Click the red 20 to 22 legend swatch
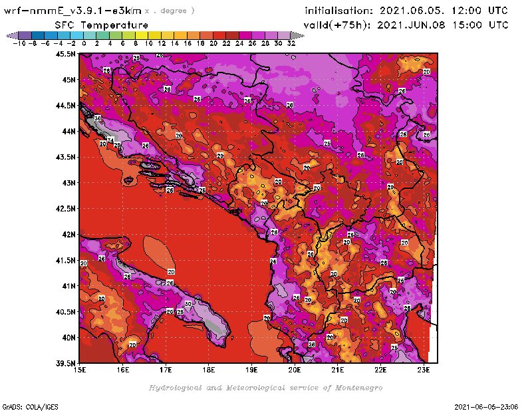 (219, 35)
